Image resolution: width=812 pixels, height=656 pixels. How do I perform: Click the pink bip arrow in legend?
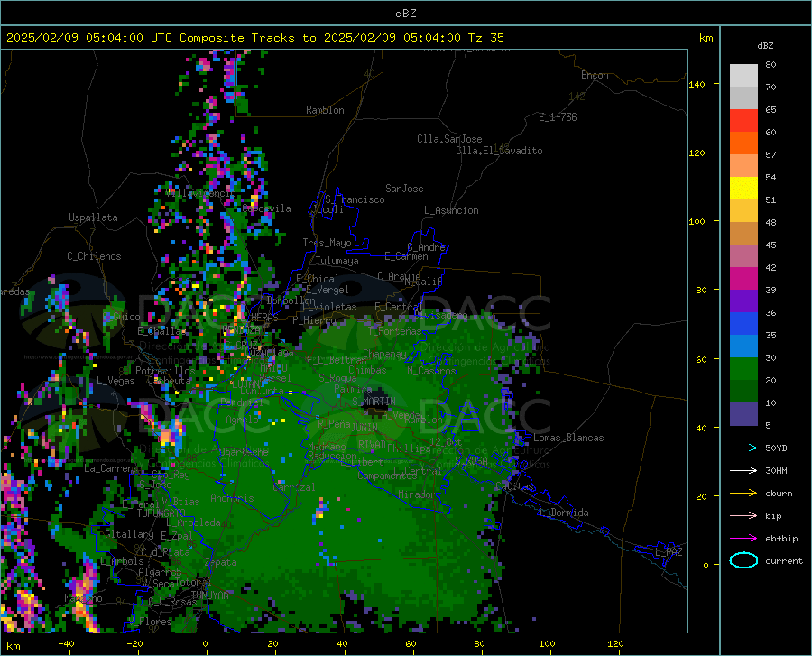(743, 515)
